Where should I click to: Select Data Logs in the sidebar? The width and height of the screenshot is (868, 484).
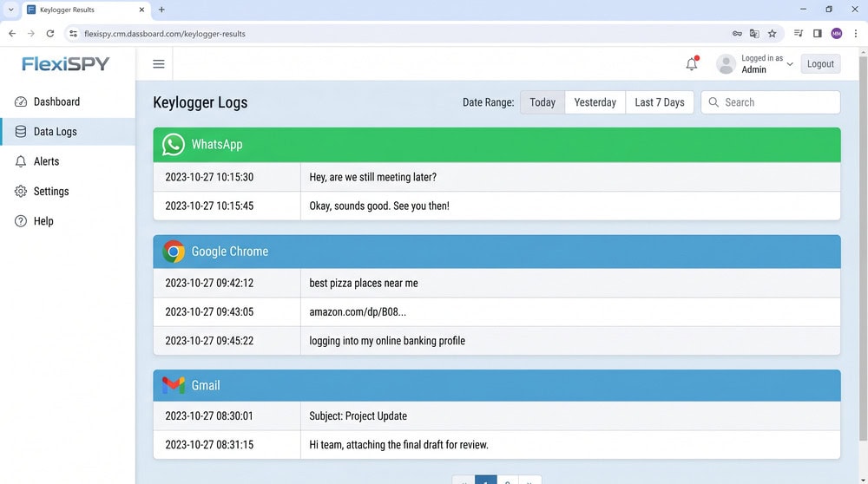point(68,132)
